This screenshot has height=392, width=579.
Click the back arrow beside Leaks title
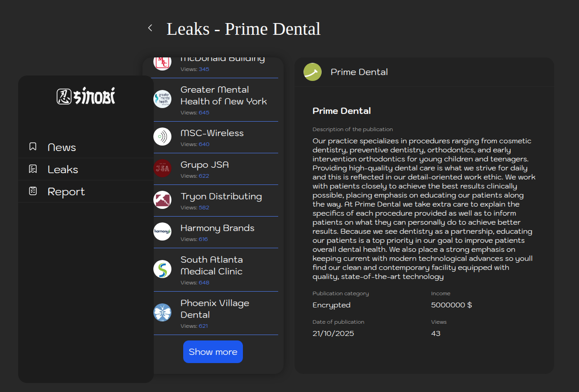150,28
